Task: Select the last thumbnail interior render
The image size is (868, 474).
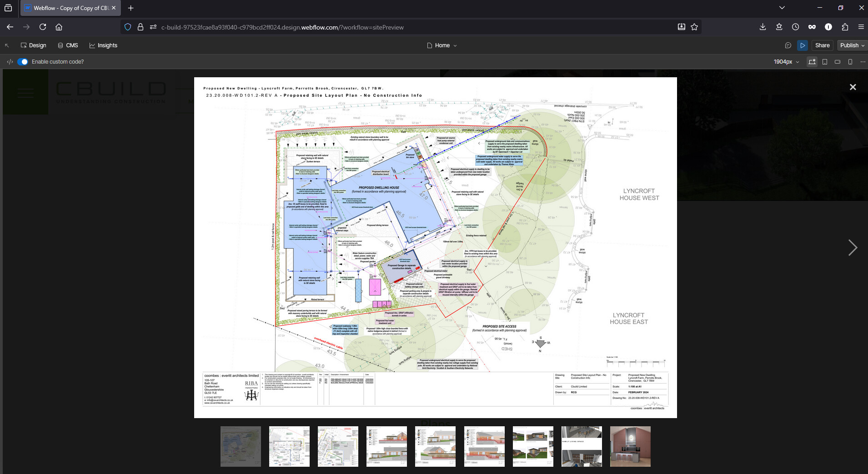Action: (630, 446)
